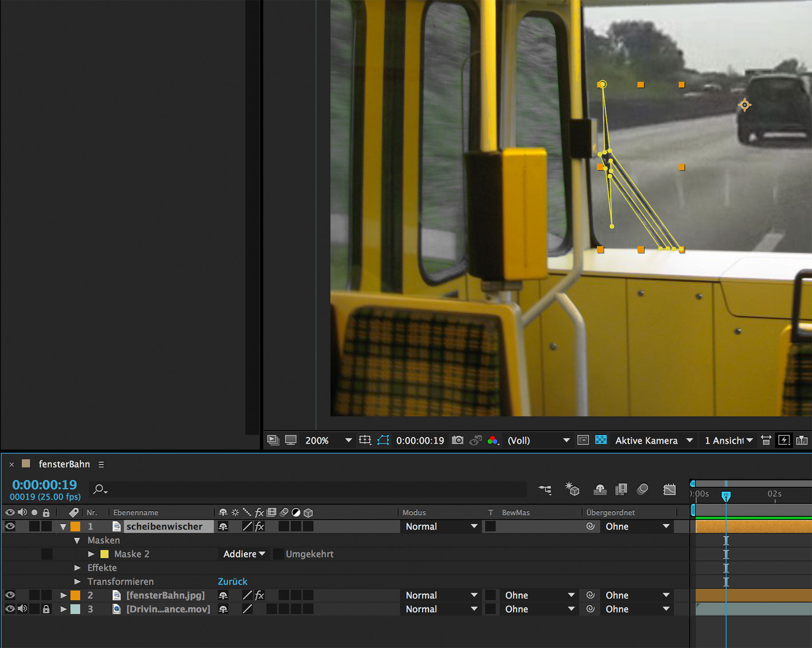Open the show channel color icon

[493, 440]
